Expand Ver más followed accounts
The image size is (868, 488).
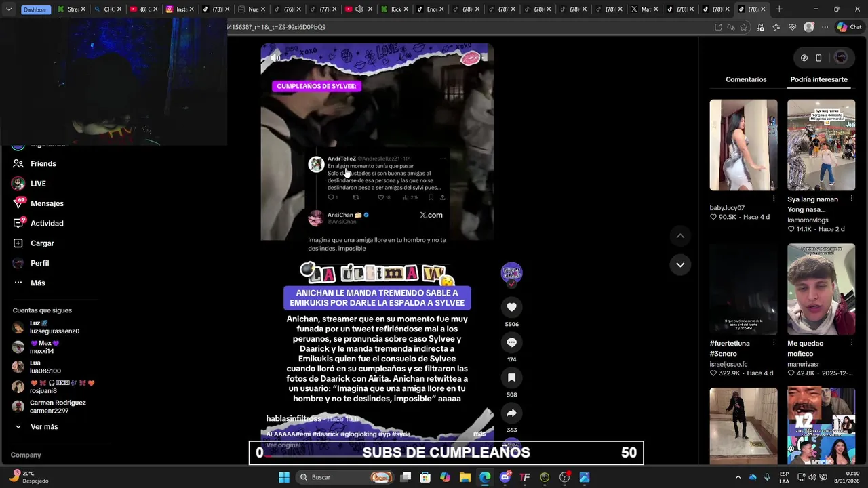44,427
